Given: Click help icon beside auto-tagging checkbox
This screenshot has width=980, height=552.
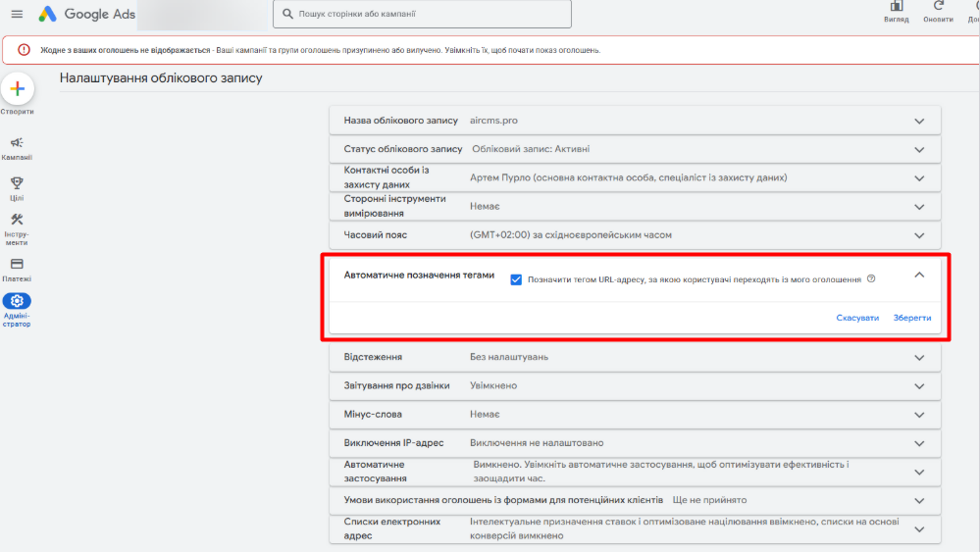Looking at the screenshot, I should (871, 279).
